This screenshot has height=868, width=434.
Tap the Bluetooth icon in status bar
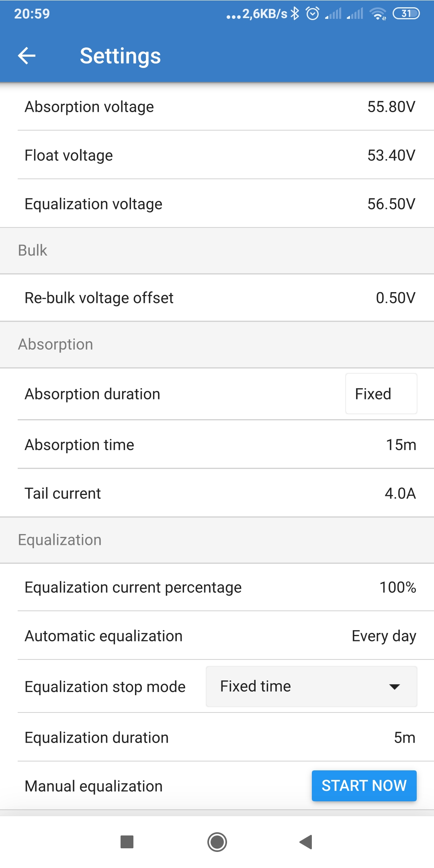click(295, 14)
